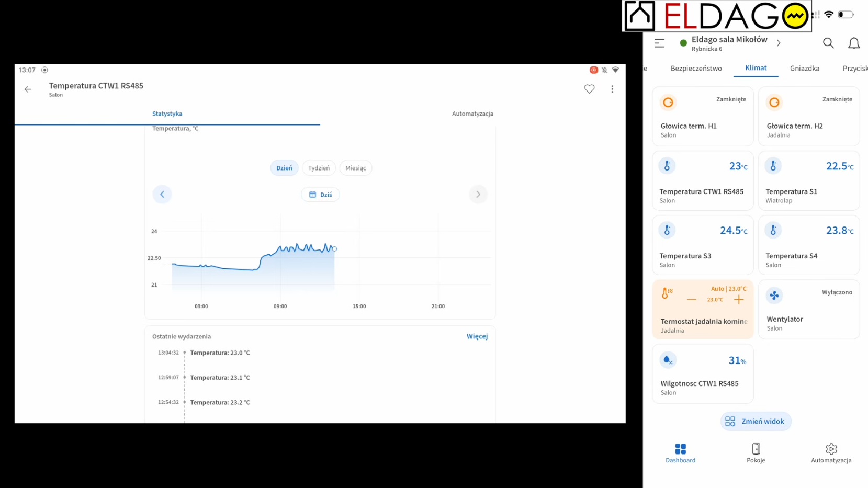Expand the Eldago sala Mikołów location chevron
The image size is (868, 488).
tap(779, 43)
